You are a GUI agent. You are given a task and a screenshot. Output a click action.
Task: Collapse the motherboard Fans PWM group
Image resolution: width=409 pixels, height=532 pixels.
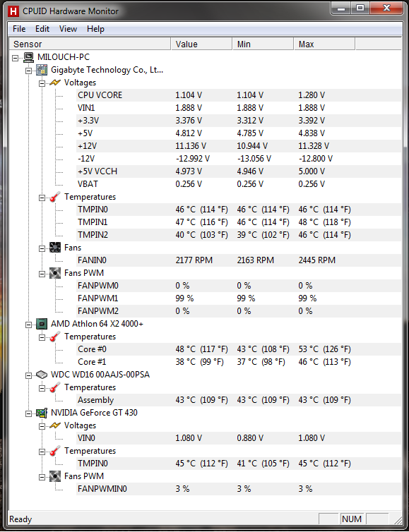(42, 274)
